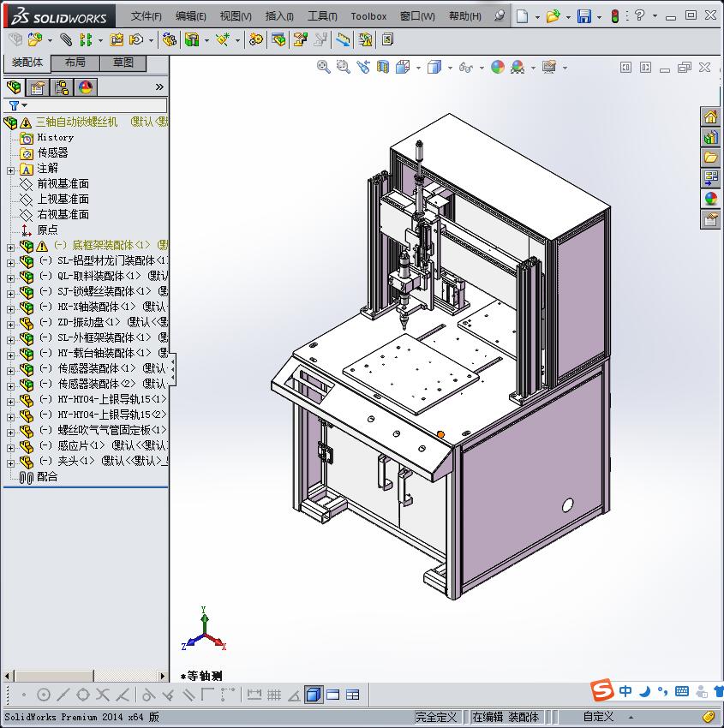This screenshot has height=728, width=724.
Task: Click the Rebuild traffic light icon
Action: pyautogui.click(x=615, y=16)
